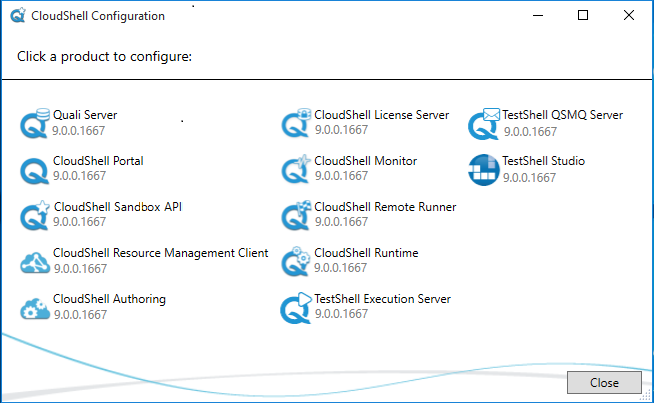654x403 pixels.
Task: Maximize the CloudShell Configuration window
Action: 583,16
